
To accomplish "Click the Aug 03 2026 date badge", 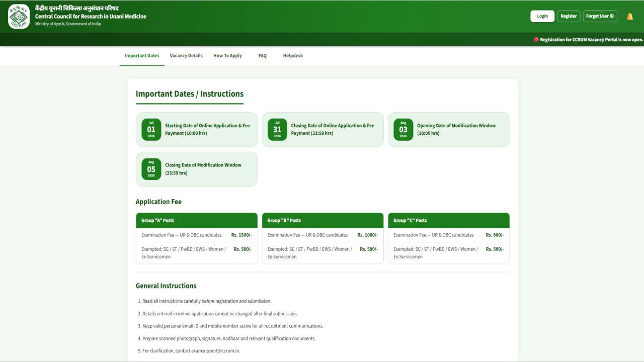I will pyautogui.click(x=403, y=129).
